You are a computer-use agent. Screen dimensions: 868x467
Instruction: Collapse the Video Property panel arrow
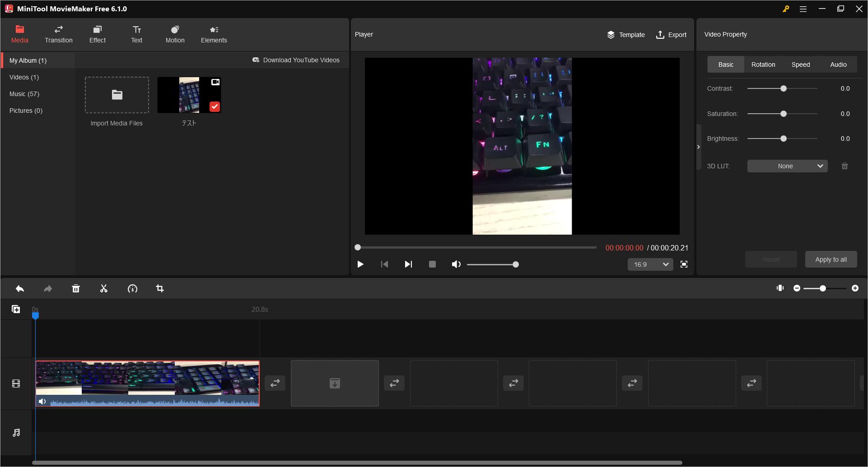pyautogui.click(x=698, y=147)
